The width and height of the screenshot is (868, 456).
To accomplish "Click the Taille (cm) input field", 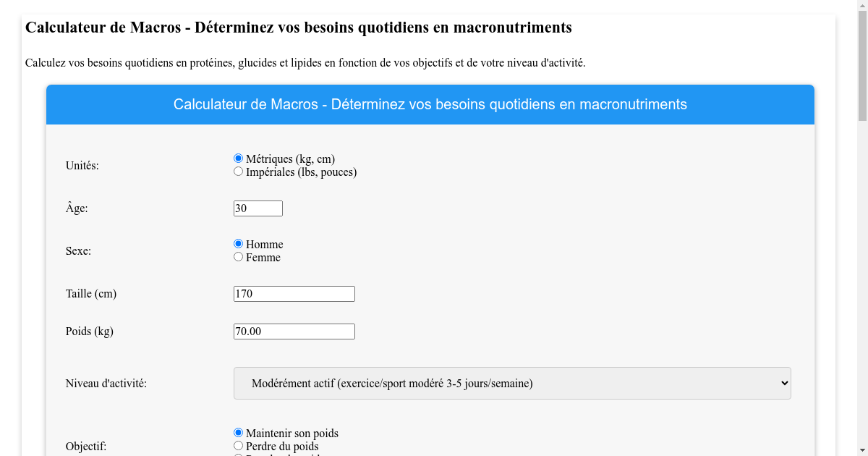I will [x=294, y=293].
